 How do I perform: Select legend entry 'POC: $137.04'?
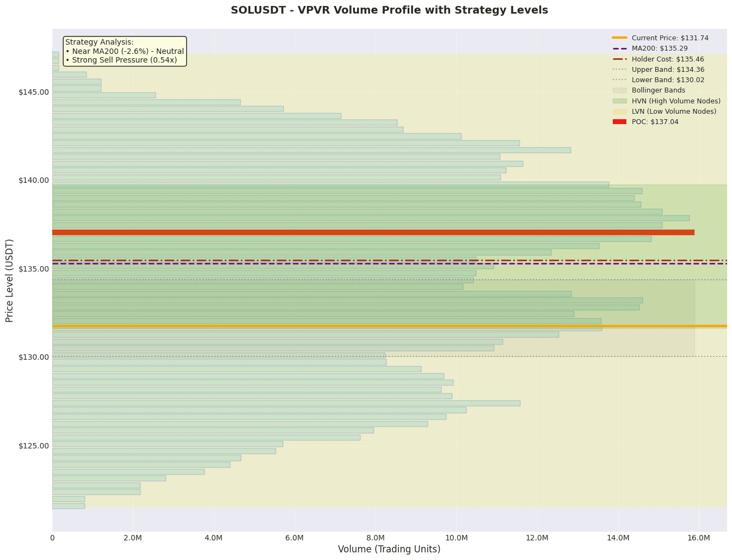(x=655, y=122)
